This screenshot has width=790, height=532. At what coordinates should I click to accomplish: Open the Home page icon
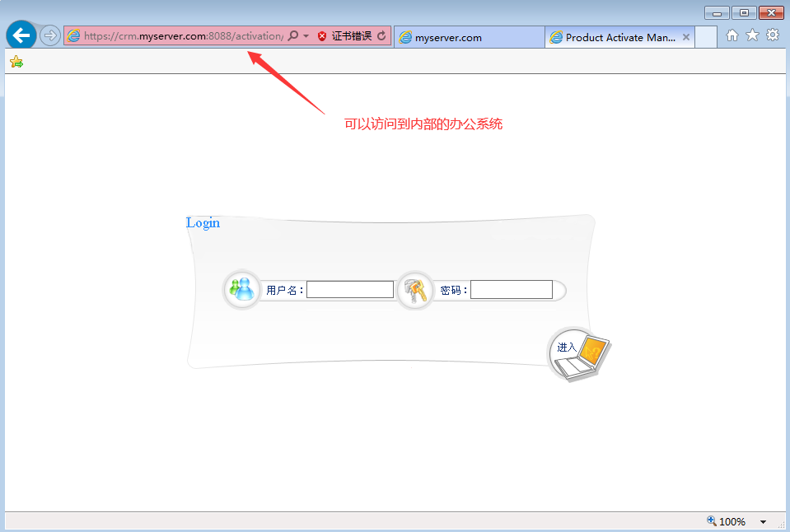732,35
